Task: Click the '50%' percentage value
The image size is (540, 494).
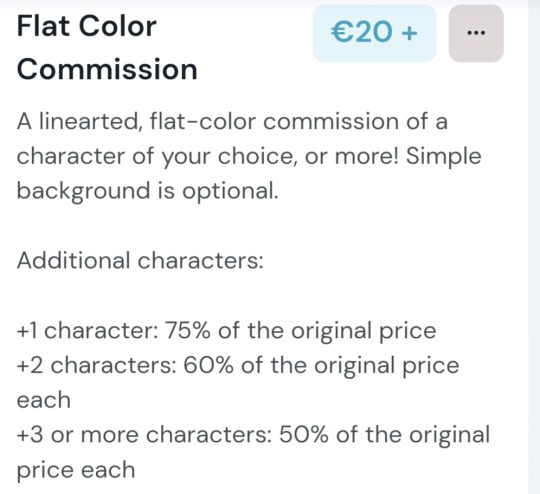Action: 303,434
